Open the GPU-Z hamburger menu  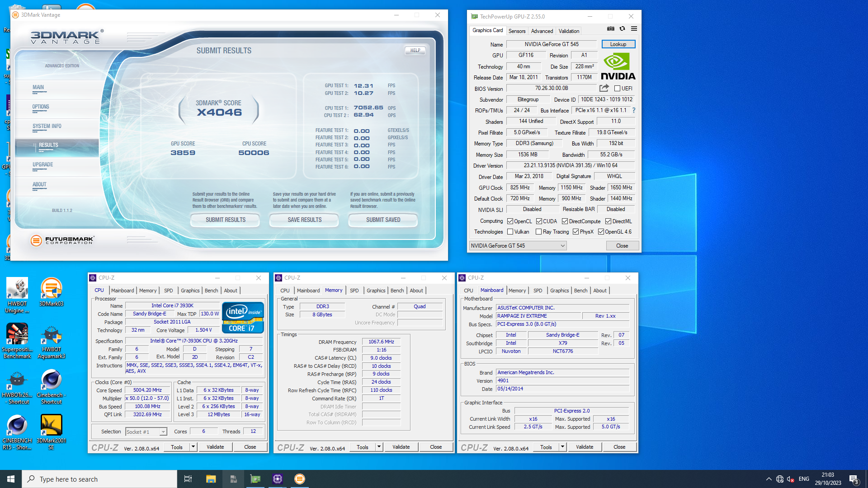click(x=634, y=28)
